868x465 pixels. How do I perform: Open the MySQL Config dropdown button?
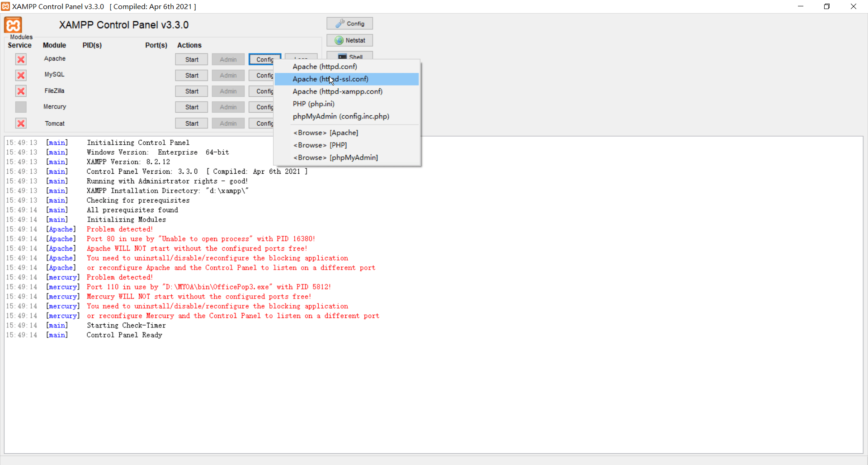pos(261,75)
